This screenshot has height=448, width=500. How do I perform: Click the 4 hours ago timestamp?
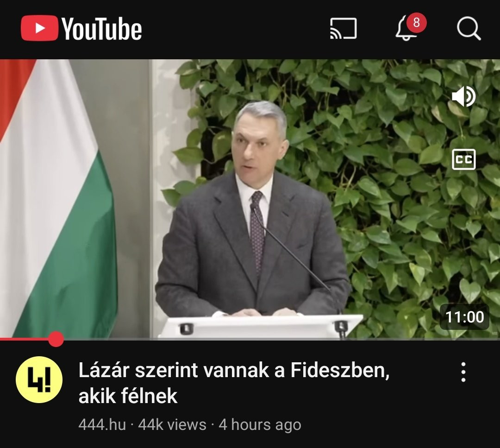(260, 425)
